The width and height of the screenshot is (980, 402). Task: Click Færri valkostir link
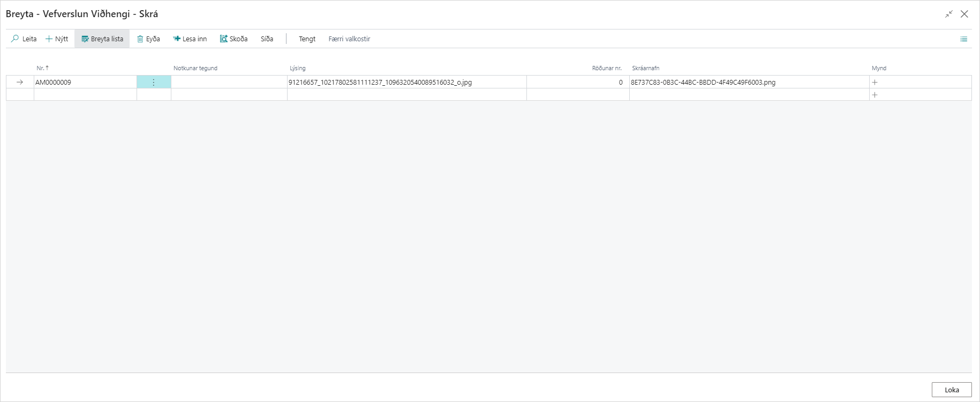[349, 39]
